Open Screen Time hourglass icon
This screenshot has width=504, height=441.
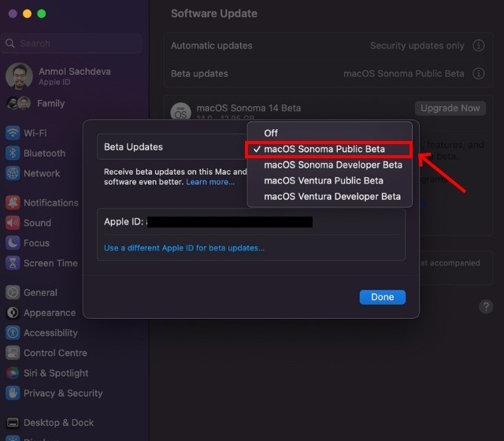click(13, 263)
